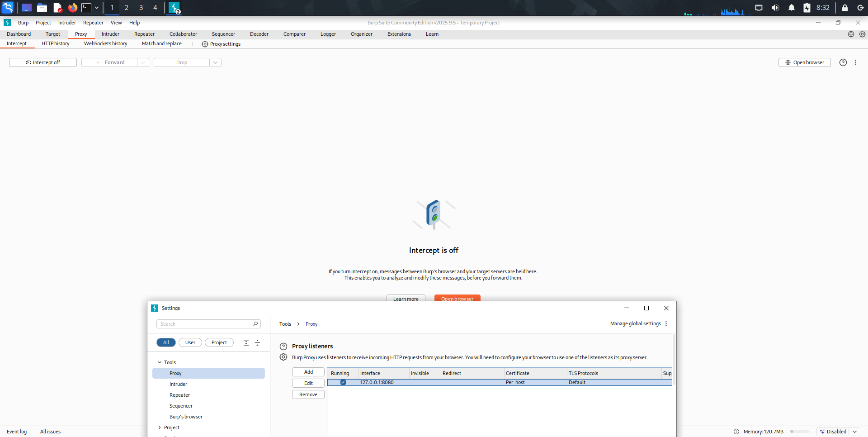Click Add proxy listener button
This screenshot has height=437, width=868.
pyautogui.click(x=308, y=372)
